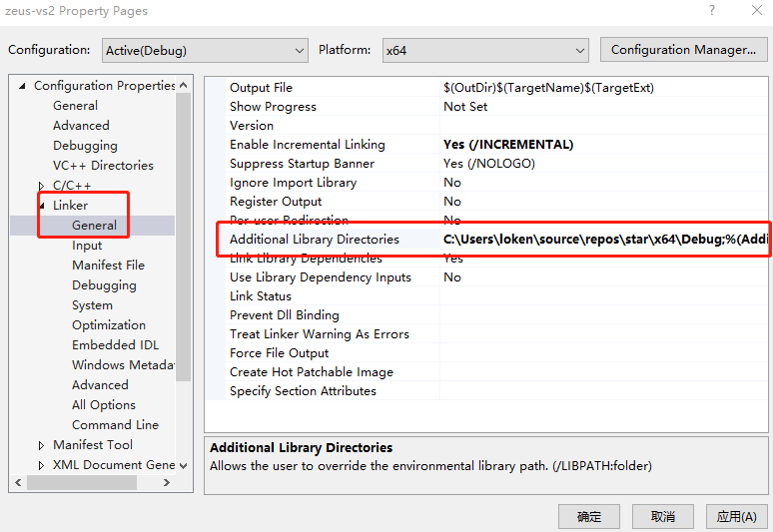Expand the XML Document Generator node

41,465
